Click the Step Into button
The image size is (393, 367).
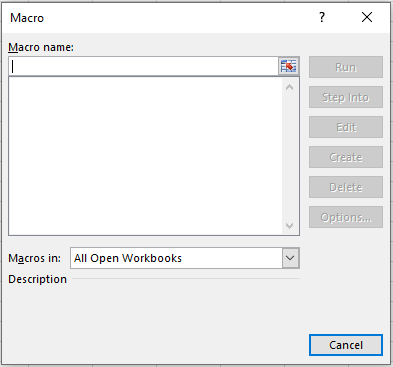346,97
